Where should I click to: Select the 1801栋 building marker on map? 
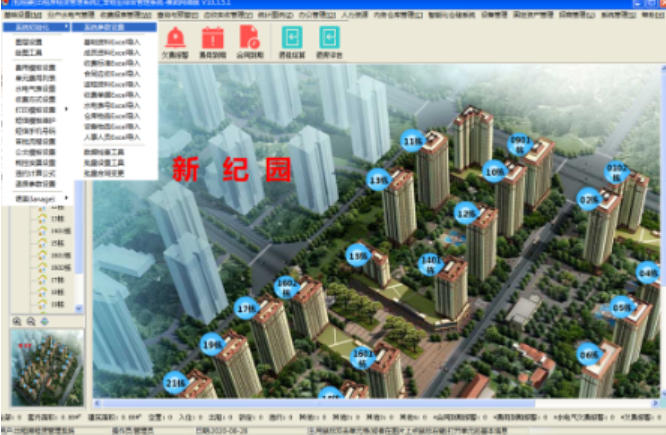pos(362,357)
